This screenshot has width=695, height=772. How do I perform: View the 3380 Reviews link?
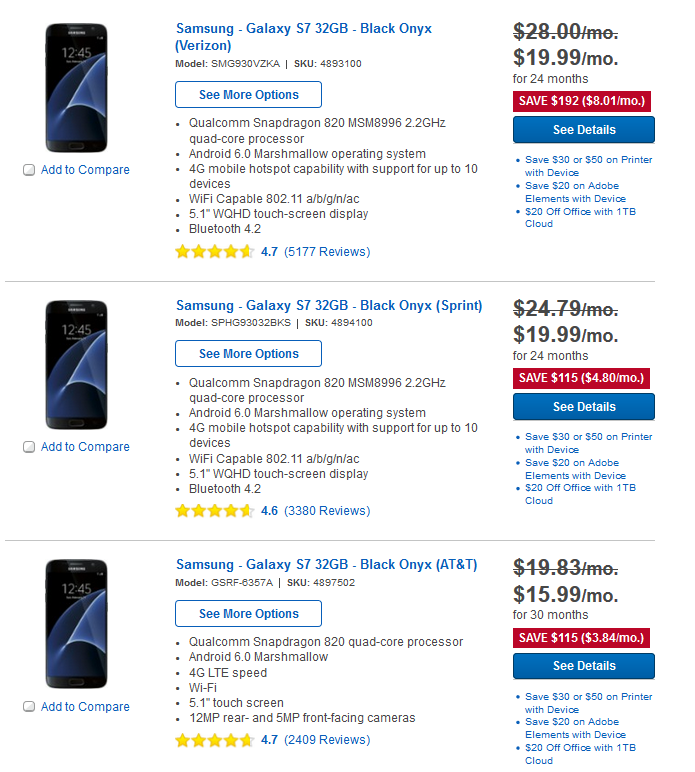point(327,511)
